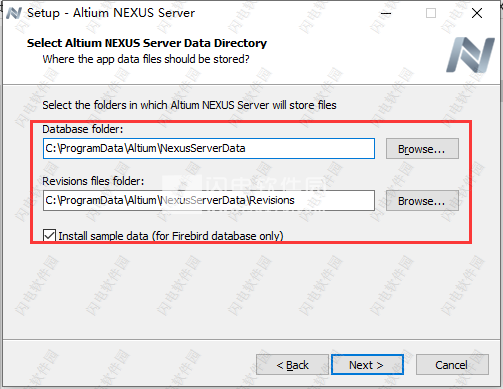Image resolution: width=503 pixels, height=389 pixels.
Task: Click the 'Database folder:' label
Action: click(83, 129)
